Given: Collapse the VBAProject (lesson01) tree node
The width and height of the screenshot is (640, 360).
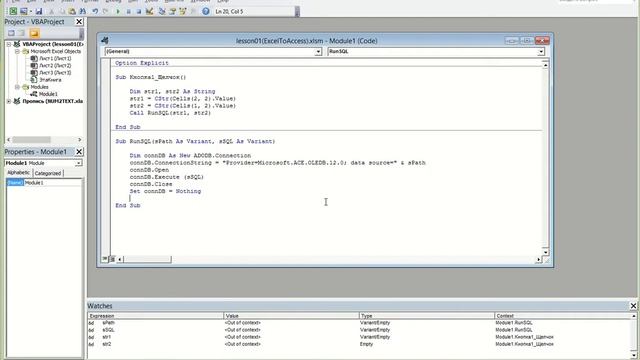Looking at the screenshot, I should [9, 44].
